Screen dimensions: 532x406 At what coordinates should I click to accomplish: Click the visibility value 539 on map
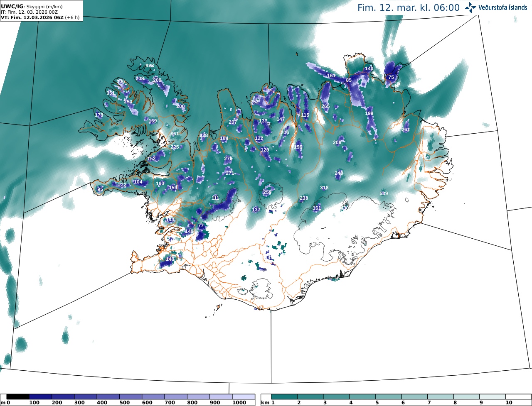[x=384, y=193]
